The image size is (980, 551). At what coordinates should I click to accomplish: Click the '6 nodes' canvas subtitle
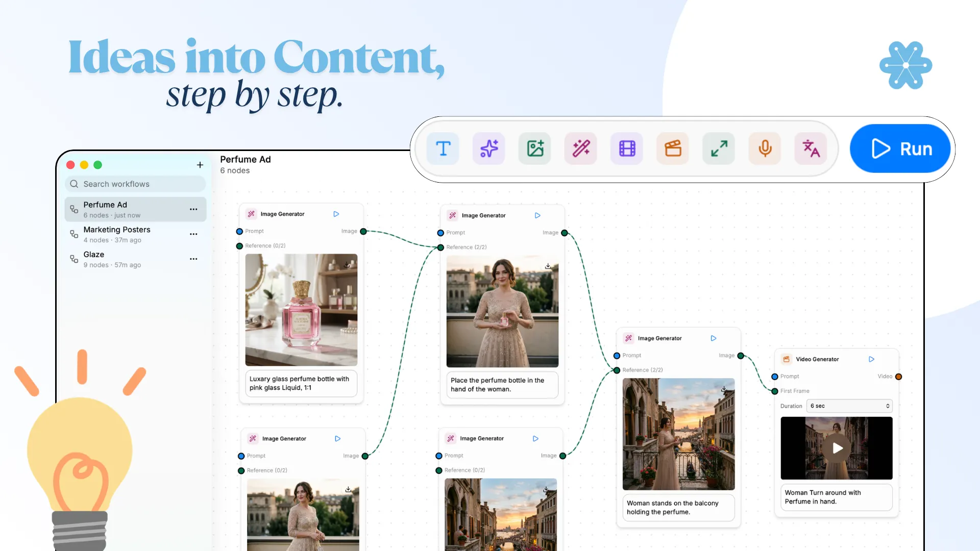click(235, 171)
